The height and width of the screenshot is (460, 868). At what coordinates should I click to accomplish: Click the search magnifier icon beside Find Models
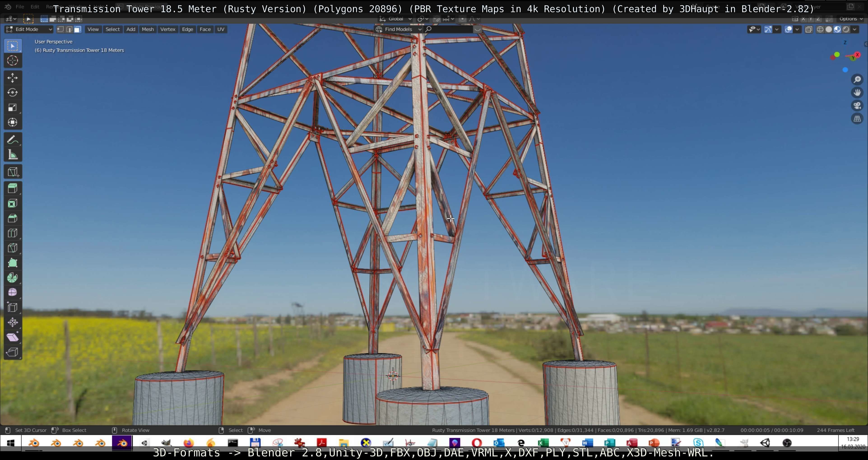coord(429,29)
